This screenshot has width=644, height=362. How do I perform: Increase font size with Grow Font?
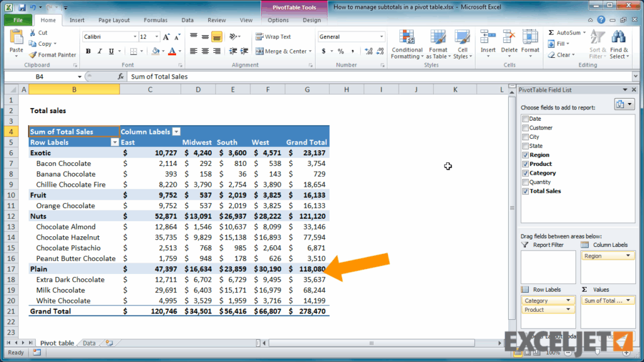(x=166, y=37)
